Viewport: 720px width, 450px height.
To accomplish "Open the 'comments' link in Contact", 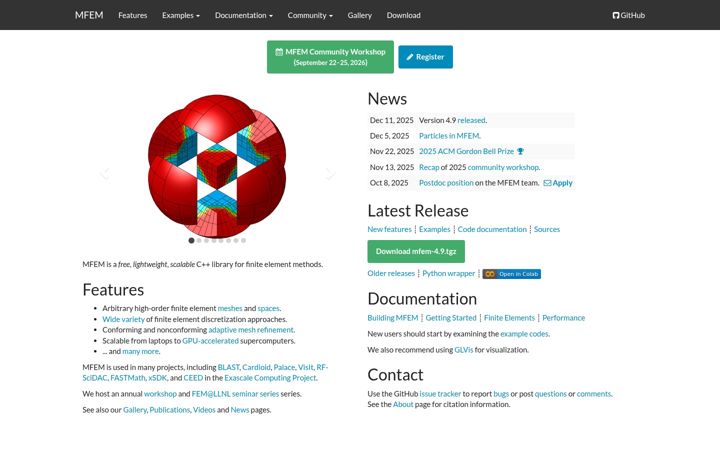I will pos(594,394).
